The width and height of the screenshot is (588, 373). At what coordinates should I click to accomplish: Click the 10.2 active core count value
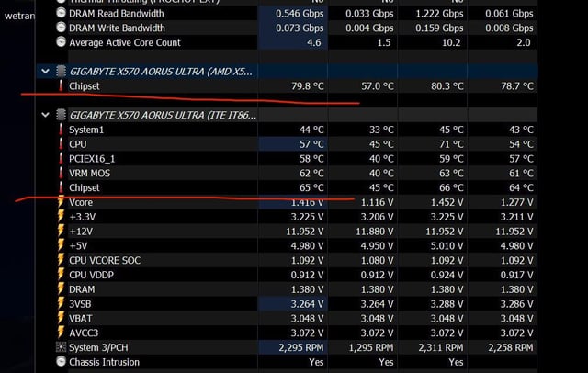point(451,42)
